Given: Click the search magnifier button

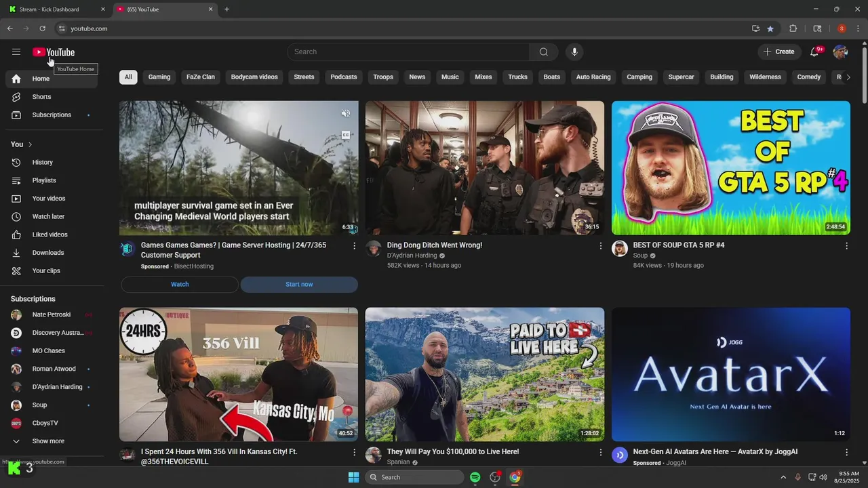Looking at the screenshot, I should click(x=544, y=52).
